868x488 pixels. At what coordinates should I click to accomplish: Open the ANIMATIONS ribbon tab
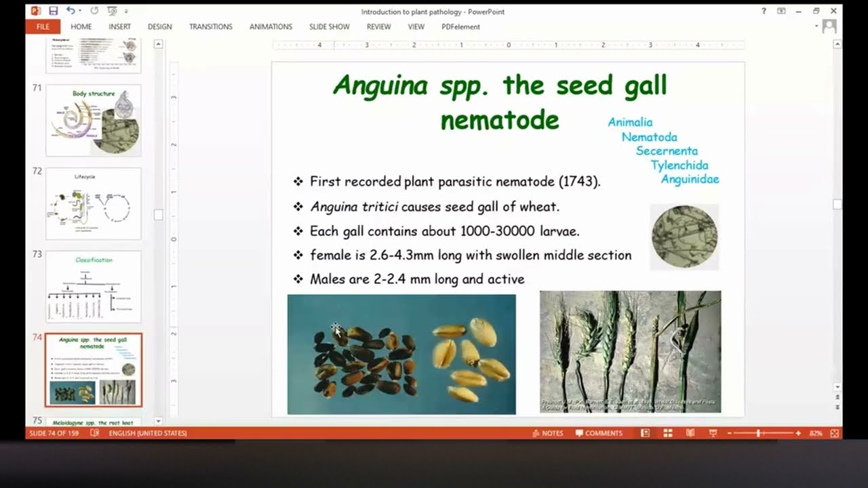coord(271,26)
